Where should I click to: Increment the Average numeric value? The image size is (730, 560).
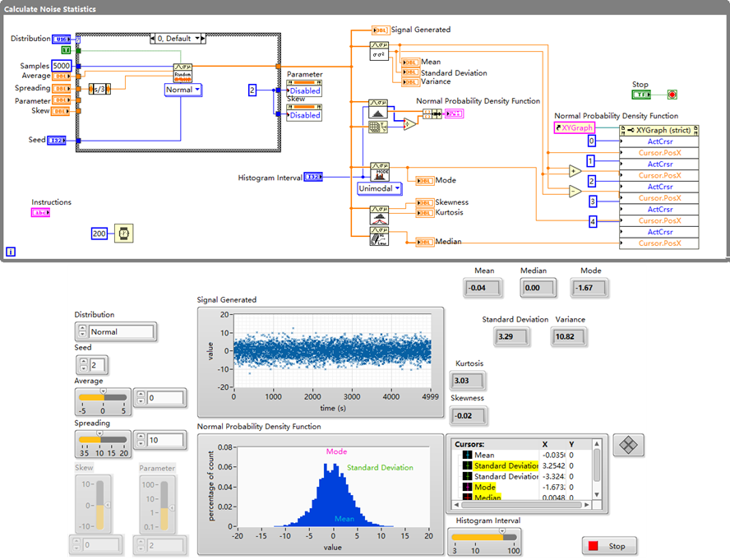click(x=141, y=395)
